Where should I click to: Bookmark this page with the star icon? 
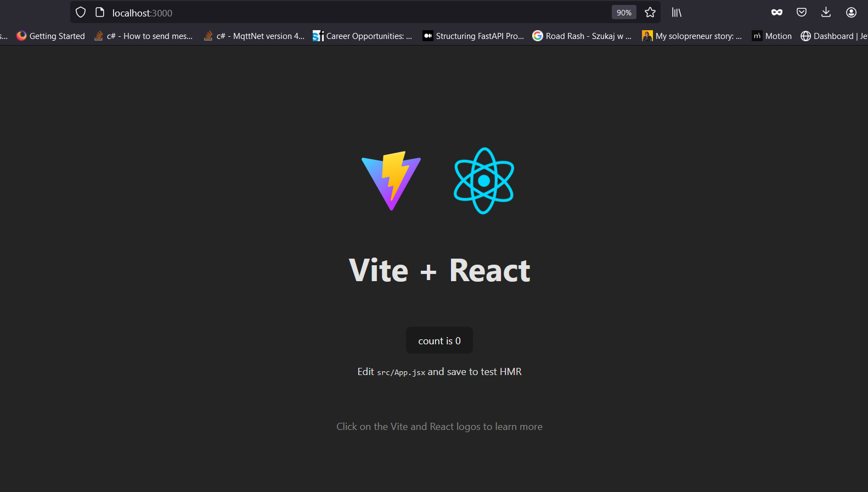coord(650,12)
